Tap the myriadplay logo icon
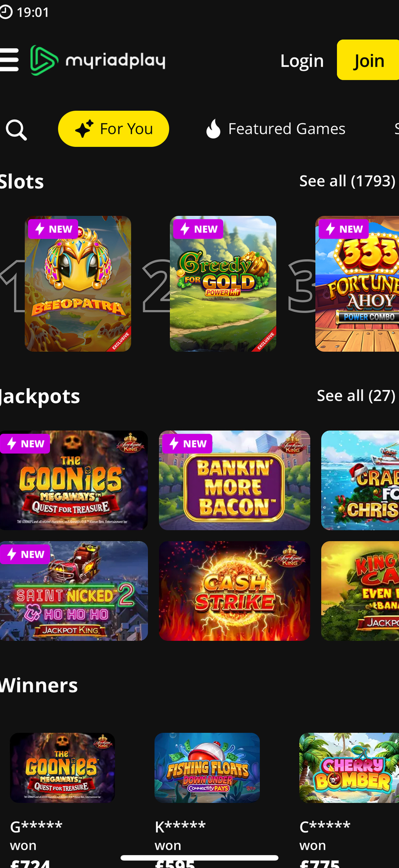This screenshot has width=399, height=868. point(44,60)
